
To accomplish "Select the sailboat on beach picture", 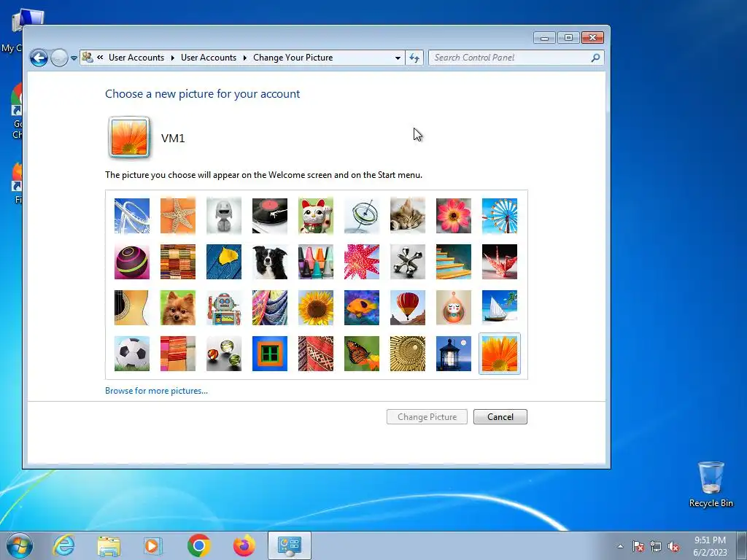I will 499,308.
